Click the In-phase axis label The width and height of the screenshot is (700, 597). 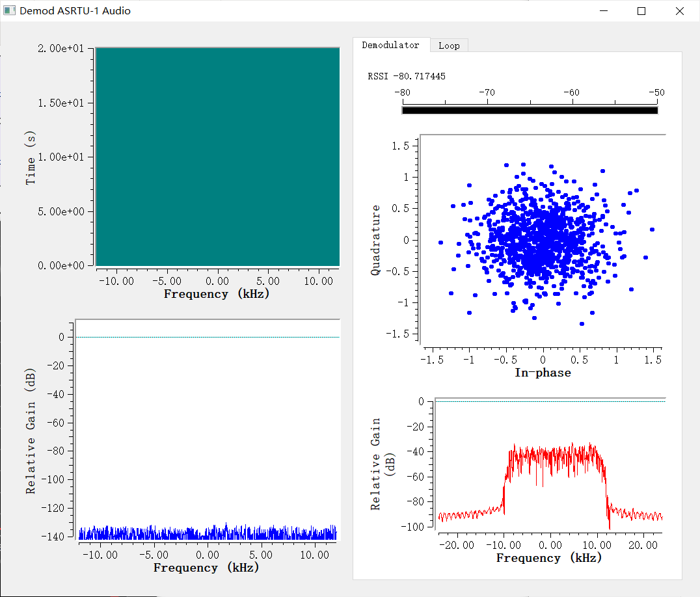point(543,373)
